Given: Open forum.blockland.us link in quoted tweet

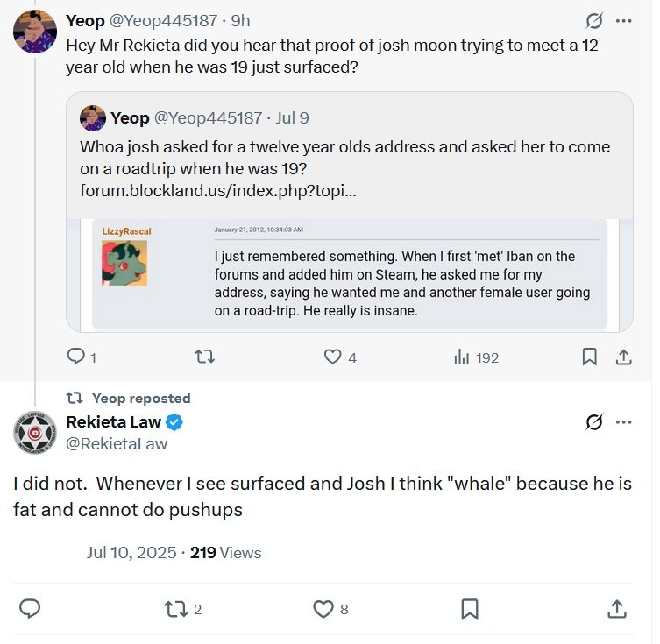Looking at the screenshot, I should [218, 188].
